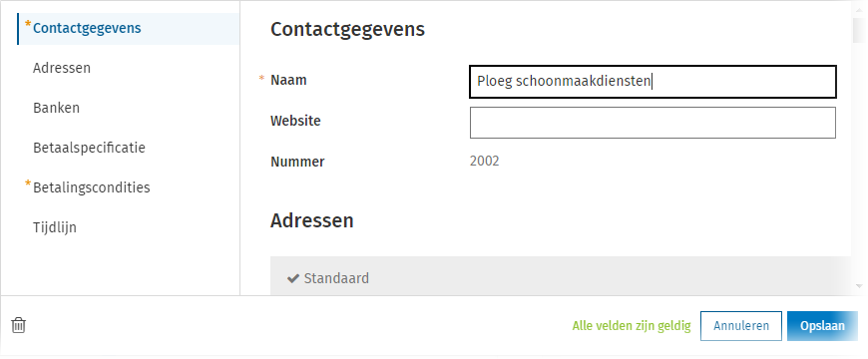Viewport: 868px width, 359px height.
Task: Save with the Opslaan button
Action: (822, 326)
